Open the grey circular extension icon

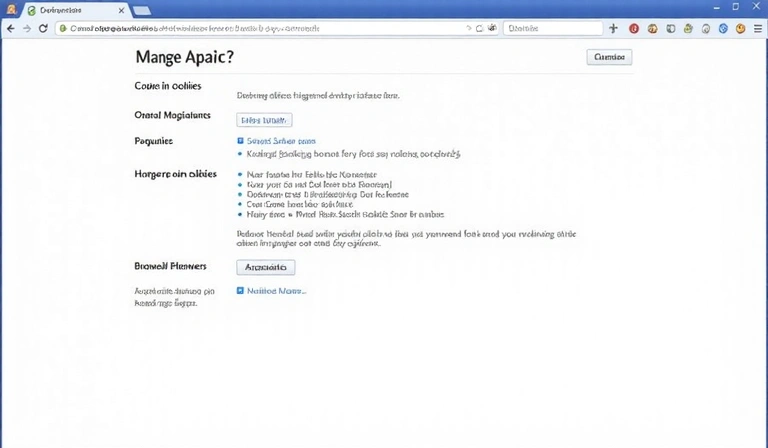(706, 29)
